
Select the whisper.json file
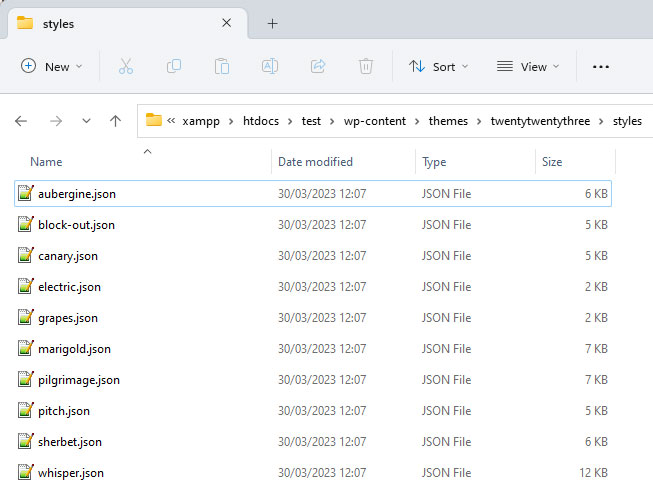coord(70,473)
